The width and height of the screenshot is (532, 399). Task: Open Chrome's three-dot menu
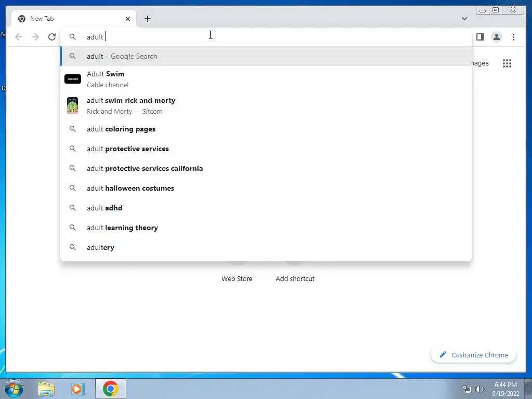point(513,37)
